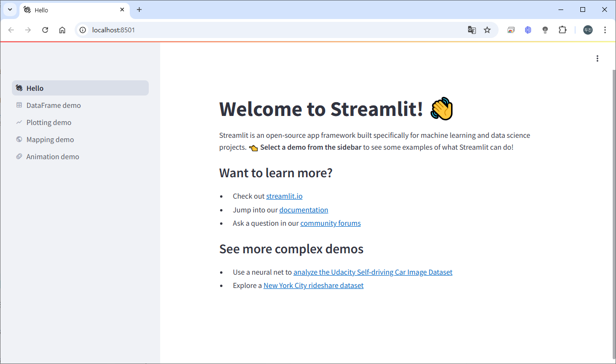
Task: Open the Mapping demo page
Action: tap(80, 139)
